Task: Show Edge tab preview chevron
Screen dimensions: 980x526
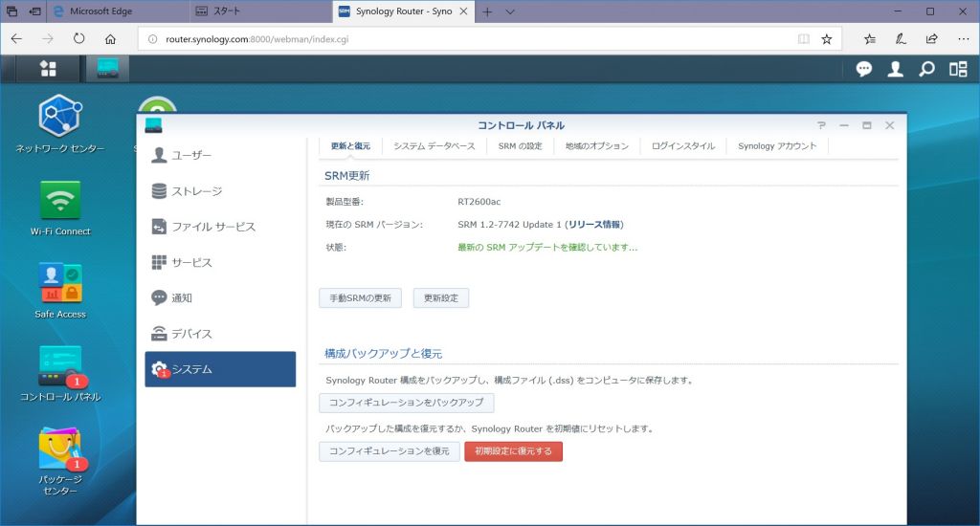Action: pyautogui.click(x=510, y=11)
